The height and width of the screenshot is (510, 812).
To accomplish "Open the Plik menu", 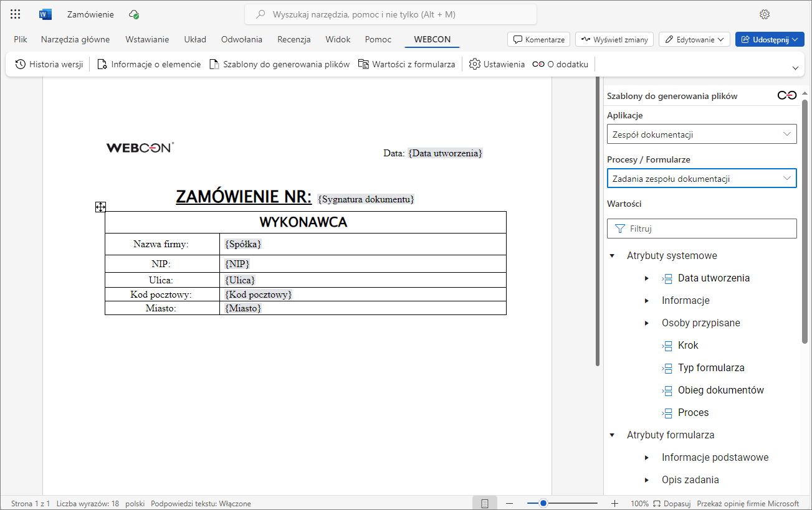I will pyautogui.click(x=21, y=39).
